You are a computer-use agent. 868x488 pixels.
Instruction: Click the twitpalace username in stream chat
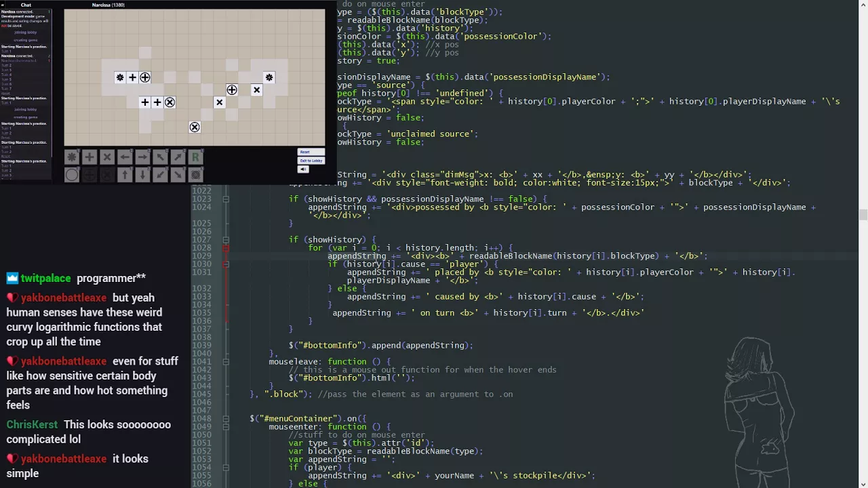[45, 279]
